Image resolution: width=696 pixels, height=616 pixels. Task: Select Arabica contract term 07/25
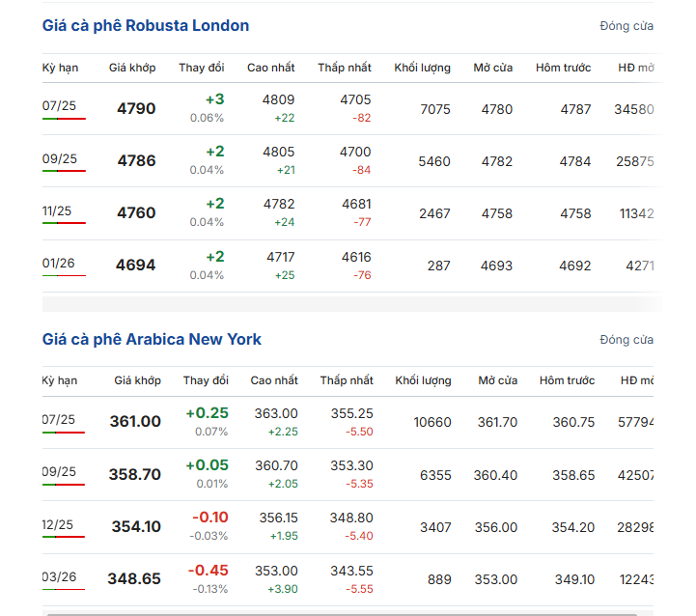[x=59, y=419]
